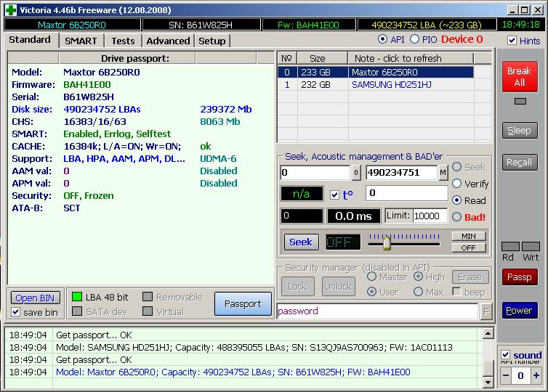548x392 pixels.
Task: Disable the save bin checkbox
Action: coord(16,312)
